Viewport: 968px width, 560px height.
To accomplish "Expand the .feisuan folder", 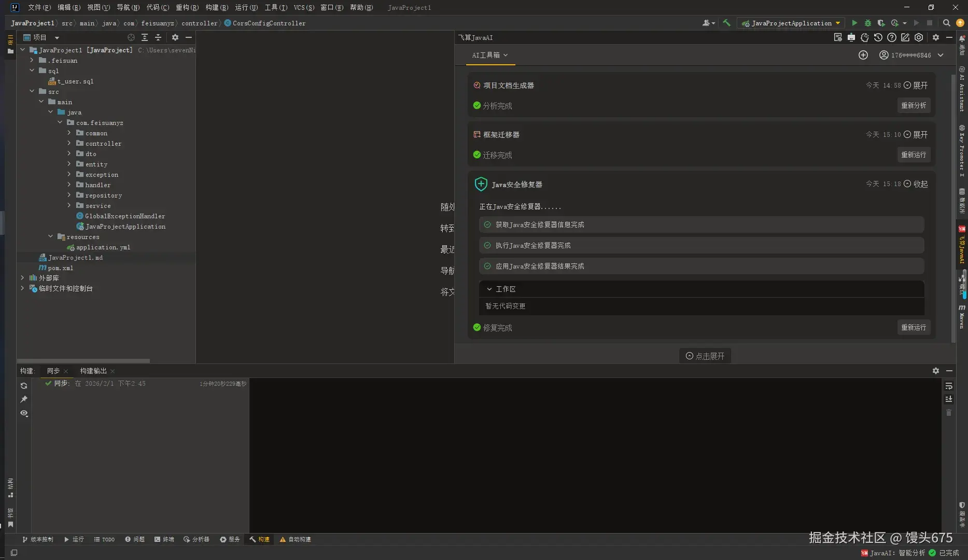I will coord(32,60).
